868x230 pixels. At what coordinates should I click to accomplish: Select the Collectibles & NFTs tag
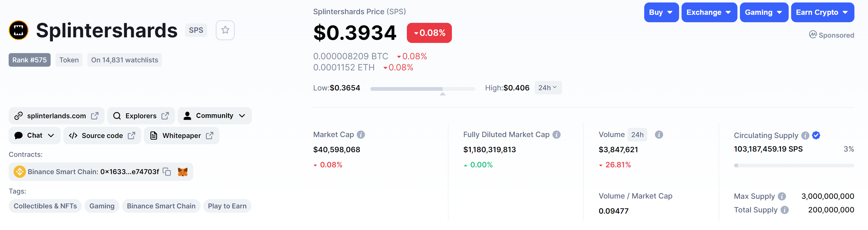[45, 206]
